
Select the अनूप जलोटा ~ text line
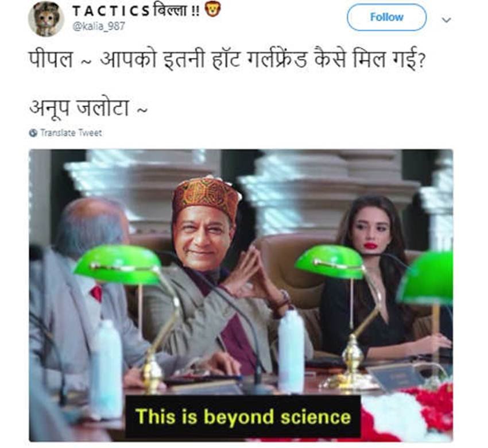(x=88, y=108)
